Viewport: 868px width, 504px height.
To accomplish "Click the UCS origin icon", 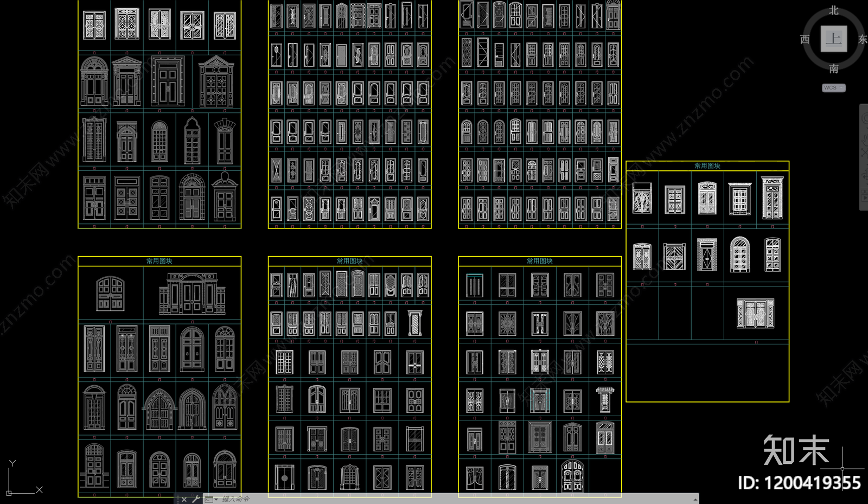I will point(9,493).
